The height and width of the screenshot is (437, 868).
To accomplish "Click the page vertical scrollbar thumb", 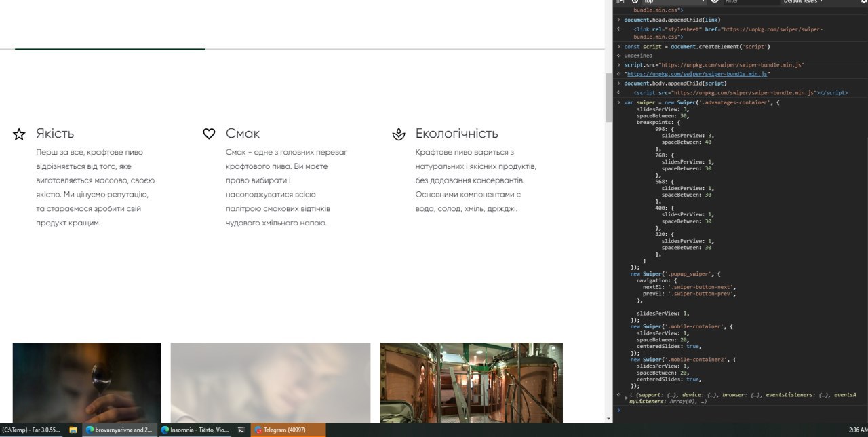I will (x=608, y=97).
